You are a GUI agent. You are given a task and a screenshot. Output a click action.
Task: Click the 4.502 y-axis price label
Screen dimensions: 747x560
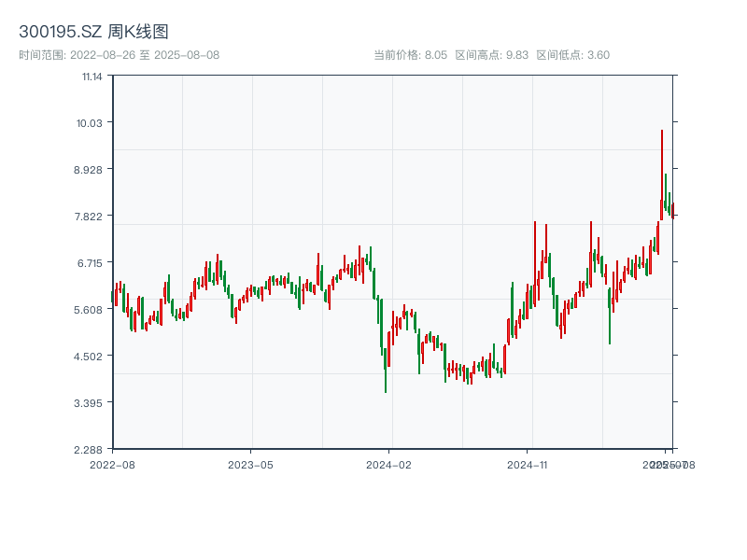91,357
